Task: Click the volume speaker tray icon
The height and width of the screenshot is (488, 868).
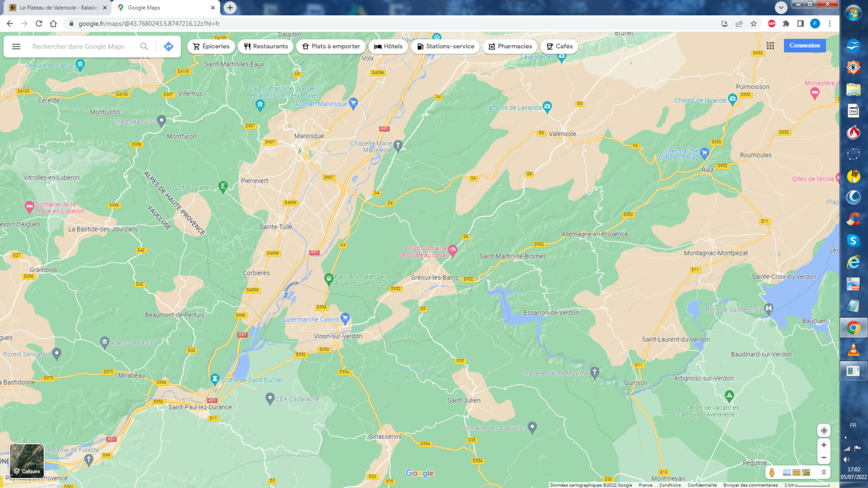Action: [x=847, y=459]
